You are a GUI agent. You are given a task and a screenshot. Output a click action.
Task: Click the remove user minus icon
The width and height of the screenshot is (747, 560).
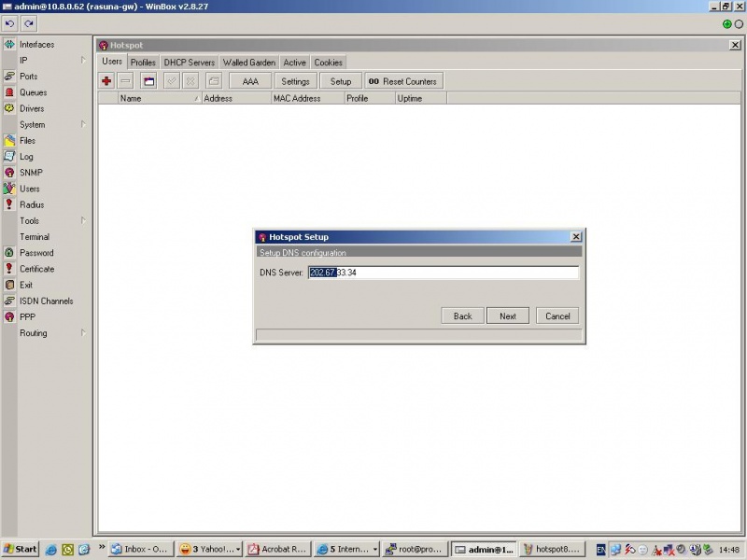click(x=124, y=80)
